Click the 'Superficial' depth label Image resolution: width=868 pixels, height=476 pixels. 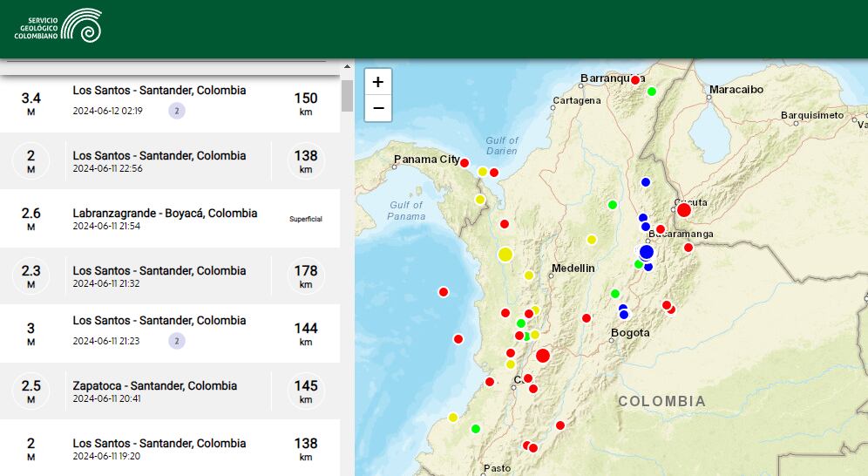pos(306,219)
